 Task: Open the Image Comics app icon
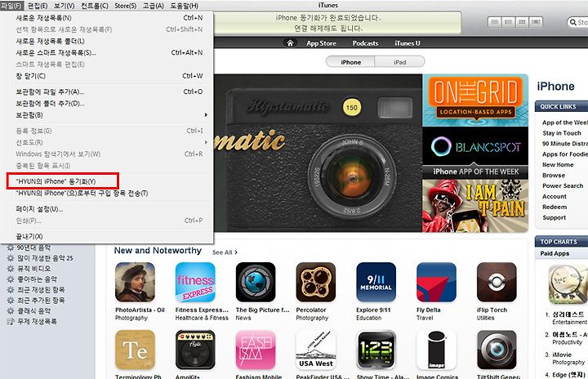[x=436, y=350]
